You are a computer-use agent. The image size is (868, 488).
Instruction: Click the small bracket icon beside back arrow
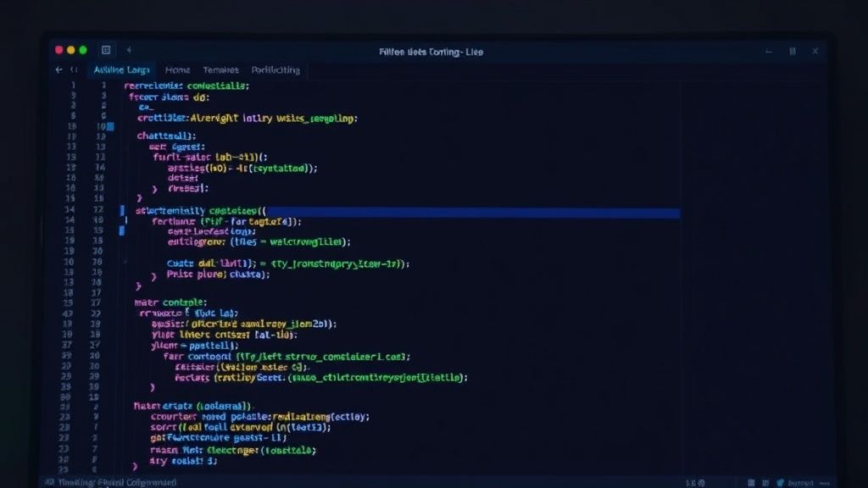[x=74, y=69]
